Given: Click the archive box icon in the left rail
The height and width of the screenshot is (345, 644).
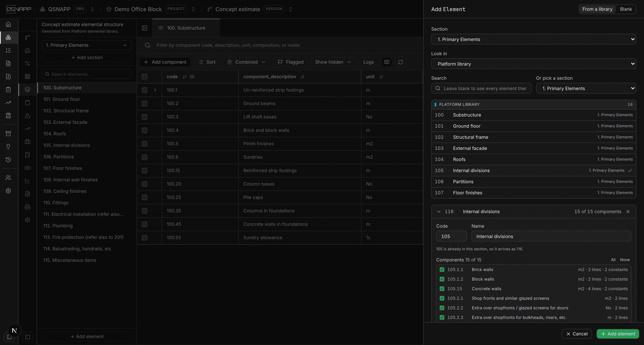Looking at the screenshot, I should 8,134.
